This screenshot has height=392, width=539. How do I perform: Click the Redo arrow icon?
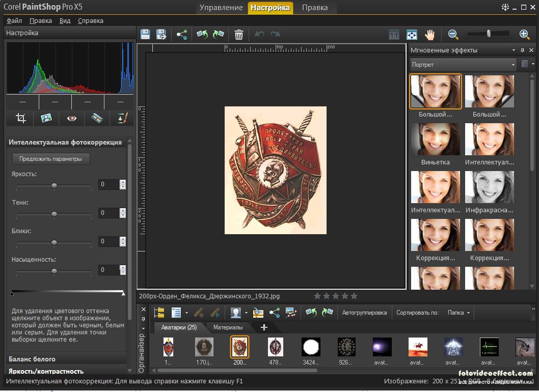click(275, 34)
